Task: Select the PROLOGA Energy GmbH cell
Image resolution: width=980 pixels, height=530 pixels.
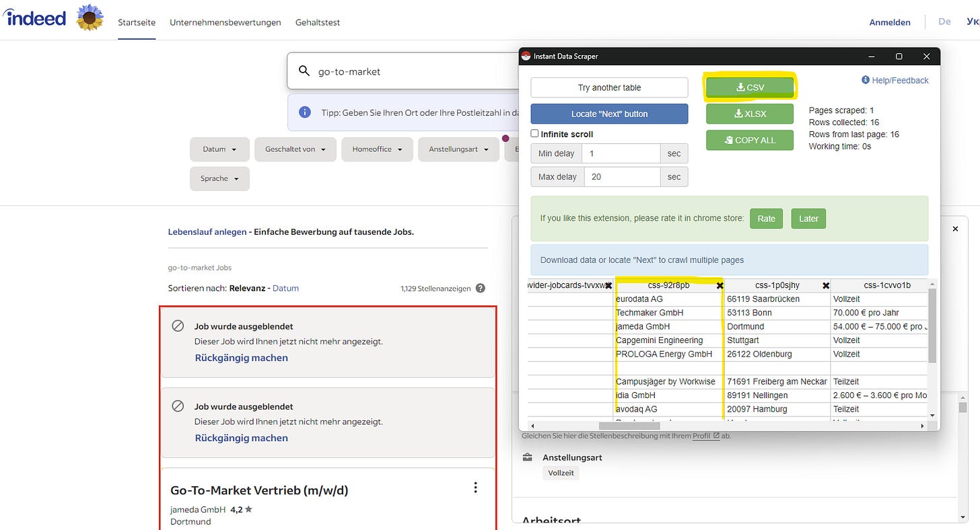Action: pos(669,354)
